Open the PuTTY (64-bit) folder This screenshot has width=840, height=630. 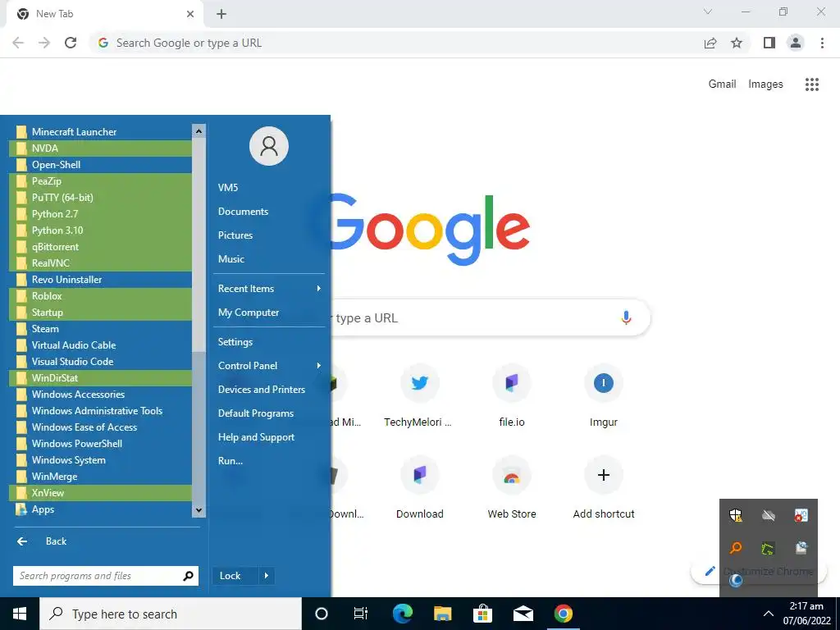100,198
